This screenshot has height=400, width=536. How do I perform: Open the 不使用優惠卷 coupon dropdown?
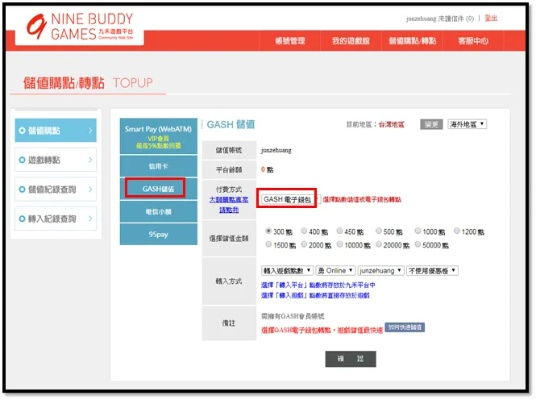[x=432, y=271]
